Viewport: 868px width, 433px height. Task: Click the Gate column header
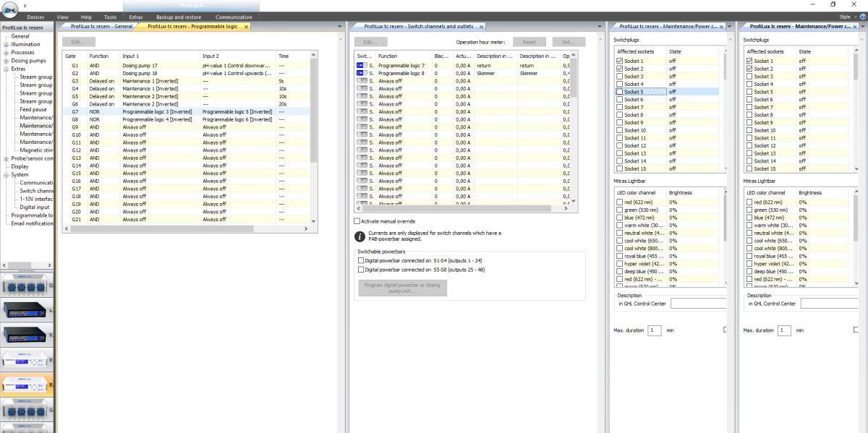(x=75, y=55)
